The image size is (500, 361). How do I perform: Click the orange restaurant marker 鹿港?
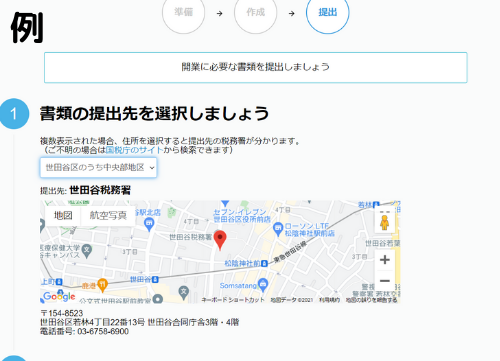[103, 285]
